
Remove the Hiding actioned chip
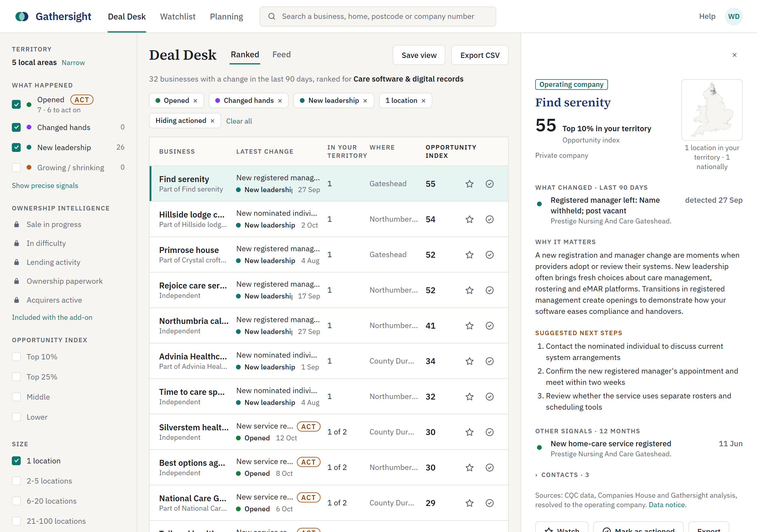pos(212,121)
